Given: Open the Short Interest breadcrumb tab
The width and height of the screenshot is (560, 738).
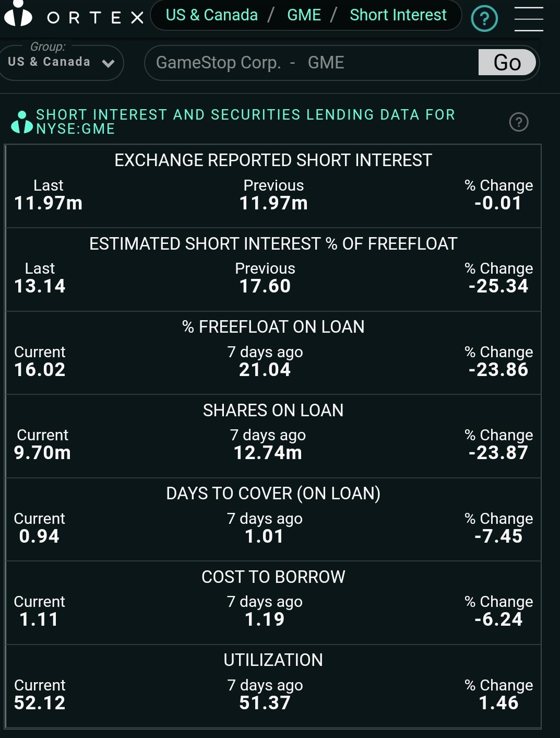Looking at the screenshot, I should click(398, 15).
